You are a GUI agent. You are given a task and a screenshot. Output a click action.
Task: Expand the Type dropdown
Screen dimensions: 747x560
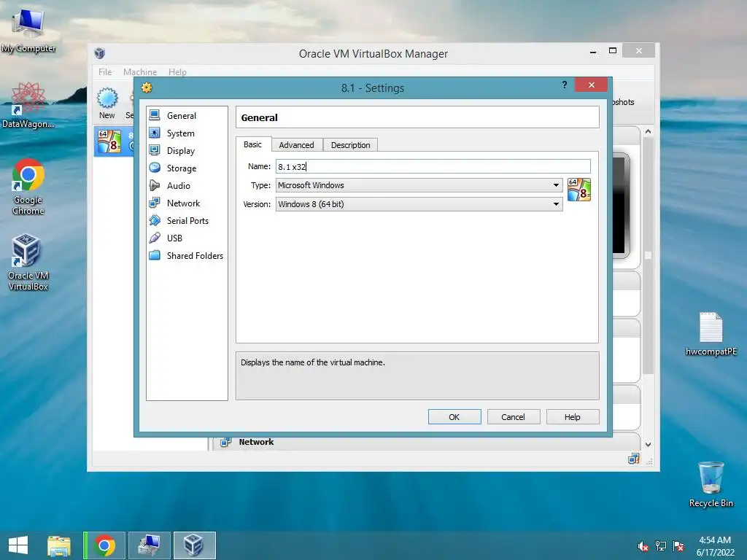pyautogui.click(x=556, y=185)
